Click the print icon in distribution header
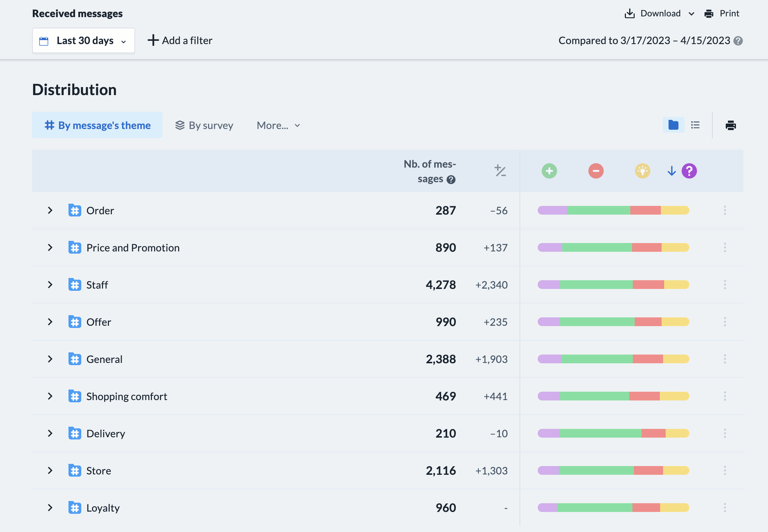Screen dimensions: 768x532 [730, 125]
